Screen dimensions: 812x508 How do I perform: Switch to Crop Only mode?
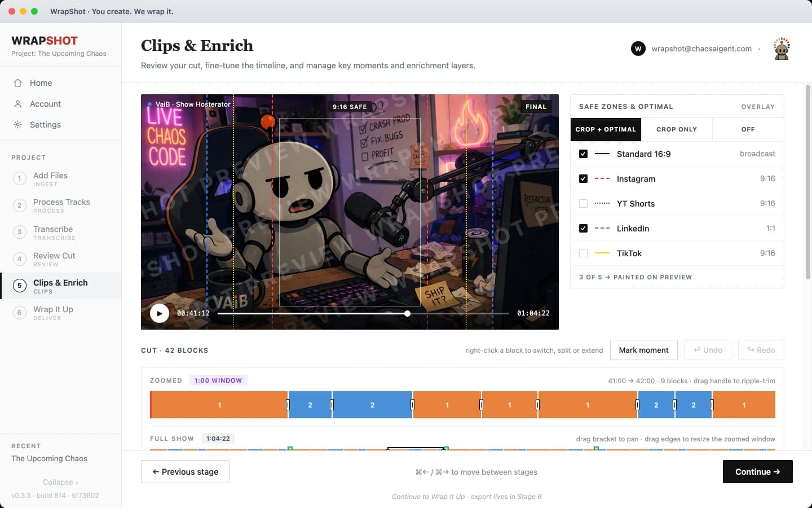(x=677, y=129)
